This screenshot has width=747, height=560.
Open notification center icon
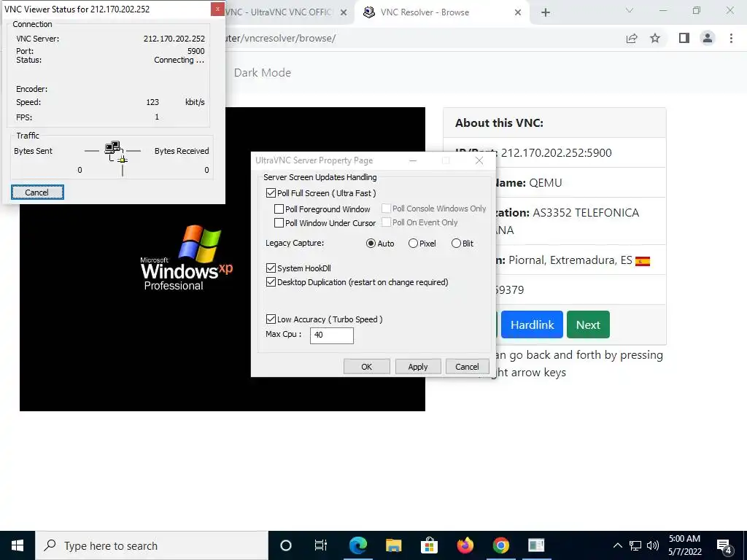(x=724, y=546)
